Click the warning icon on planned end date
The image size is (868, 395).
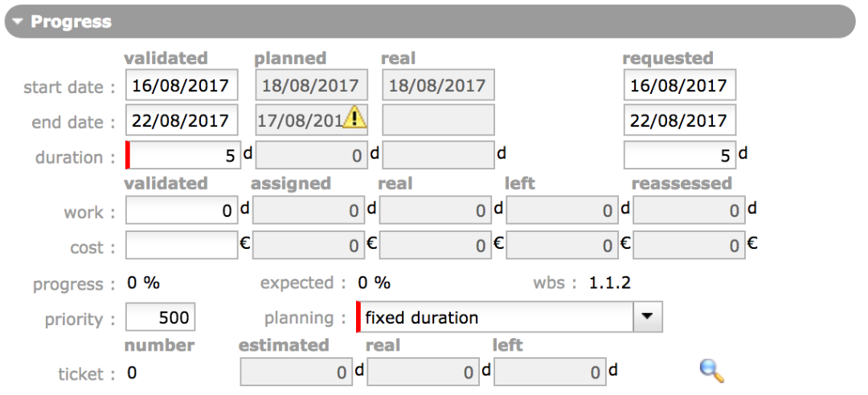click(x=354, y=118)
